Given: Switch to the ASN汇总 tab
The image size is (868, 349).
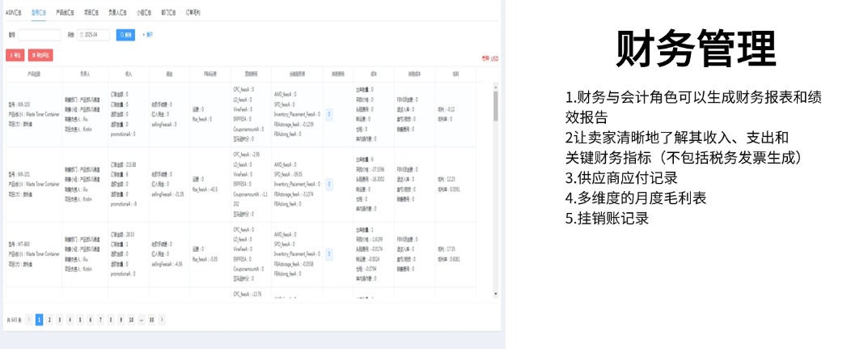Looking at the screenshot, I should click(15, 14).
